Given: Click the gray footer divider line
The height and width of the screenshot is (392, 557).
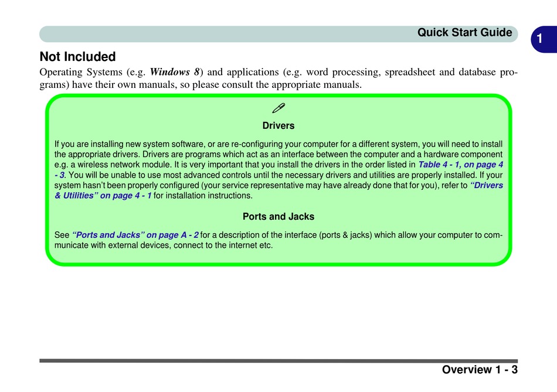Looking at the screenshot, I should (x=278, y=360).
